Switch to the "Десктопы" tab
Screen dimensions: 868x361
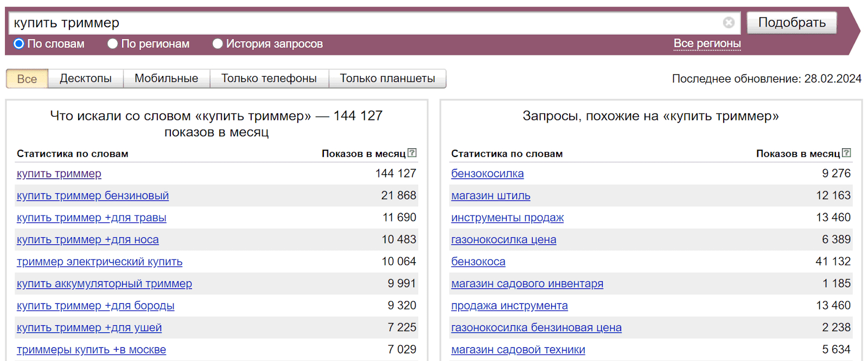coord(86,79)
